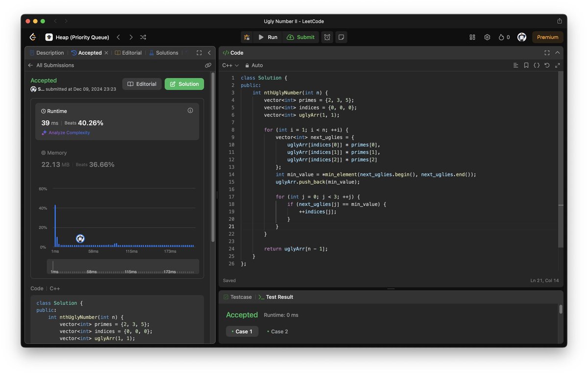Screen dimensions: 588x375
Task: Click the left panel vertical scrollbar
Action: pyautogui.click(x=213, y=157)
